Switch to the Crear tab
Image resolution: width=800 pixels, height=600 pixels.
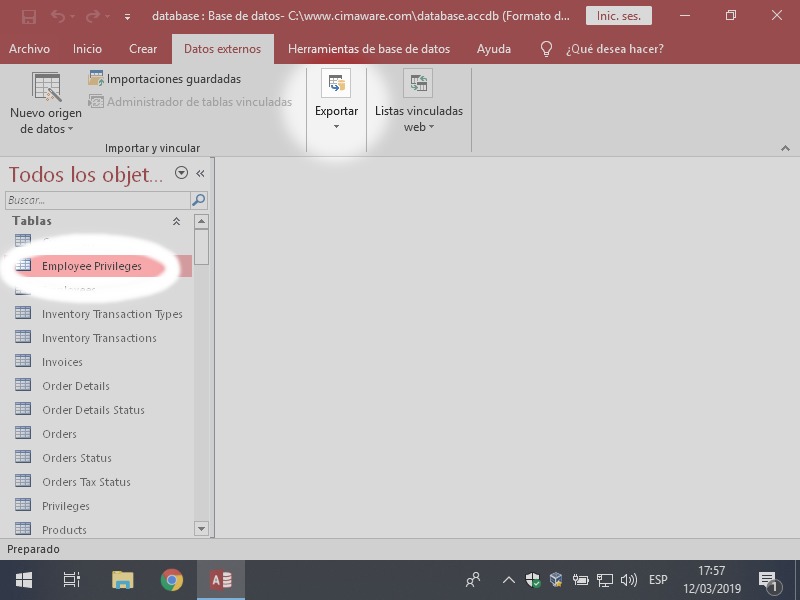(143, 49)
